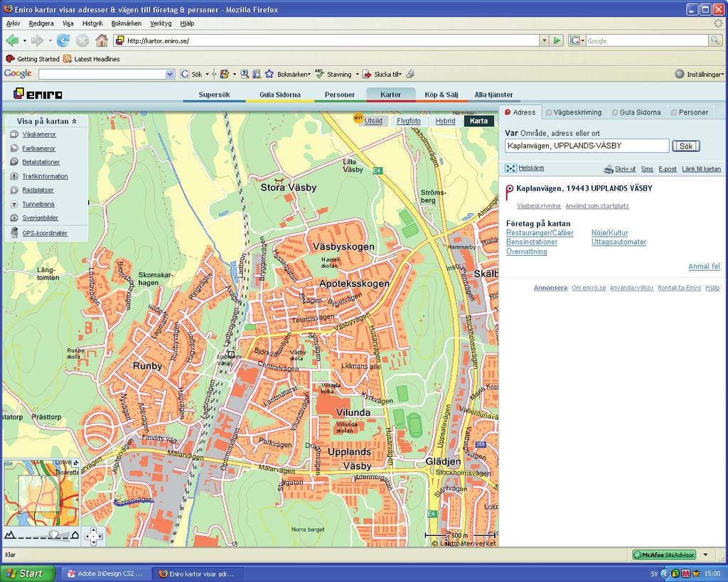Click the Rastplatser rest area icon
Screen dimensions: 728x582
click(x=14, y=190)
